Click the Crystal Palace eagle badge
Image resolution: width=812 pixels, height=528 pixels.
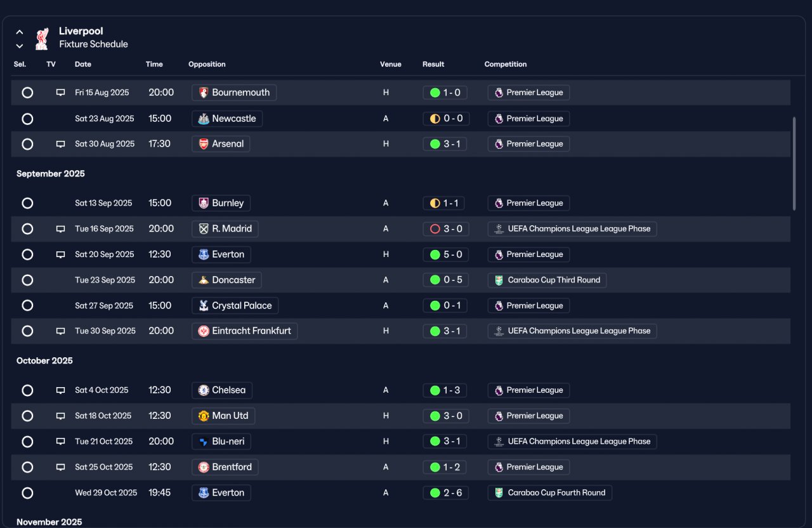pyautogui.click(x=204, y=306)
